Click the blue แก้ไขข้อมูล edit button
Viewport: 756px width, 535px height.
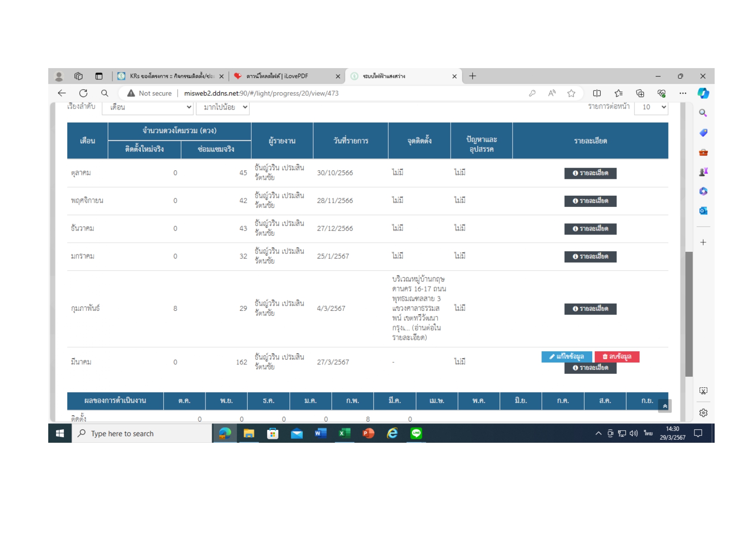click(x=566, y=357)
